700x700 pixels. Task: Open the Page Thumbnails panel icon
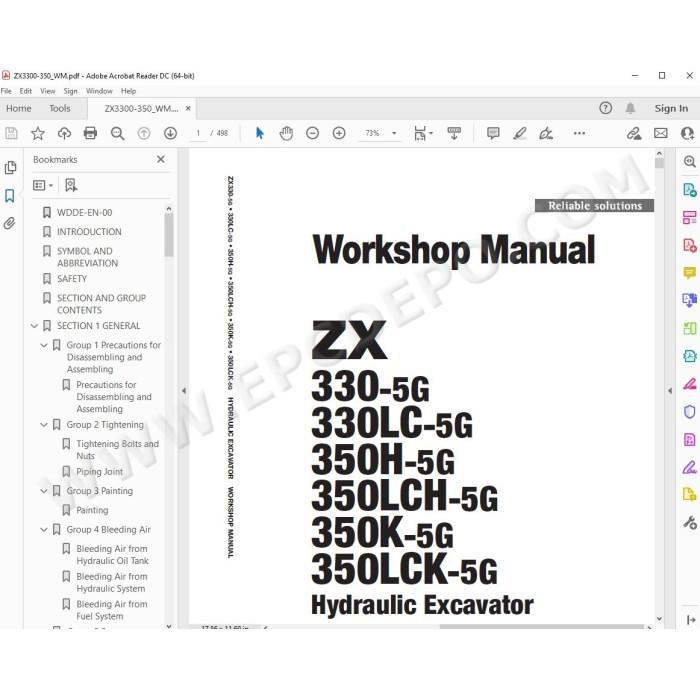coord(10,167)
